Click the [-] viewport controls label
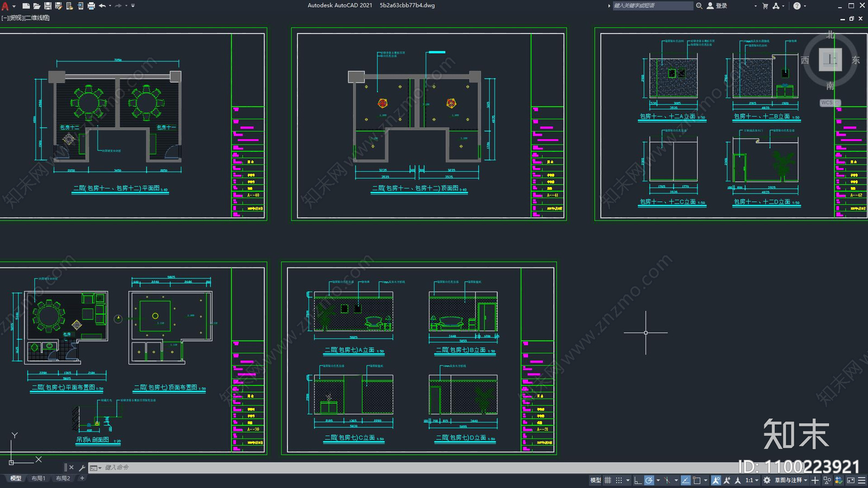 pyautogui.click(x=5, y=18)
